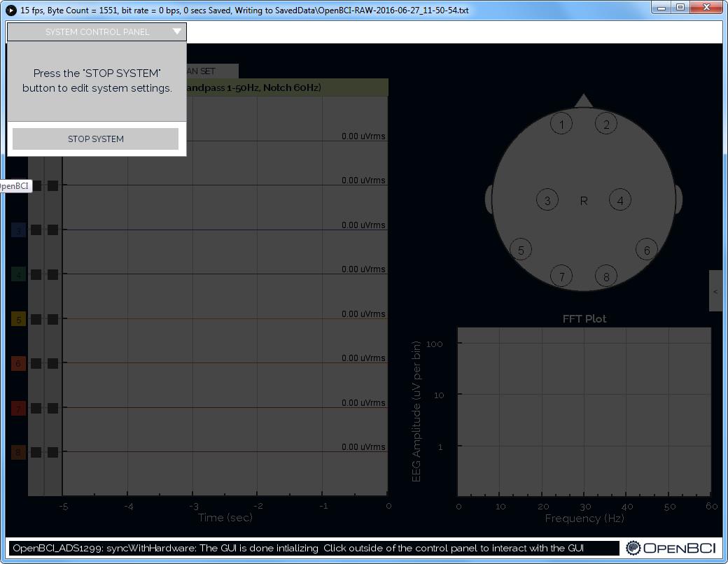The width and height of the screenshot is (728, 564).
Task: Click the 'Frequency (Hz)' axis label
Action: coord(584,518)
